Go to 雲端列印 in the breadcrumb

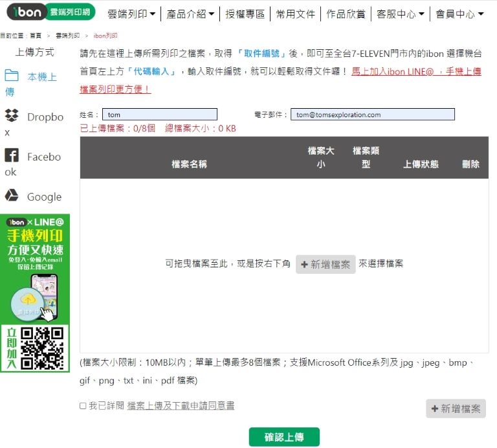click(67, 36)
